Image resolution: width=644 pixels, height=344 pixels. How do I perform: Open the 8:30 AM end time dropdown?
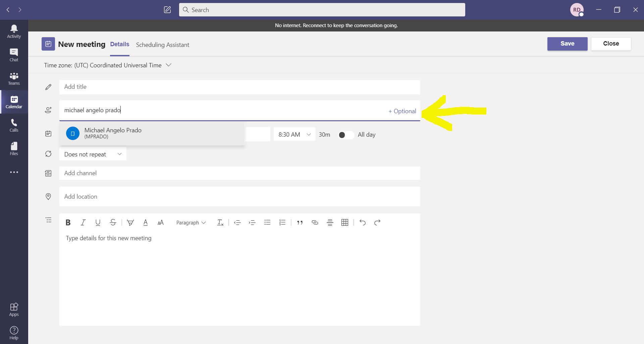(x=294, y=134)
